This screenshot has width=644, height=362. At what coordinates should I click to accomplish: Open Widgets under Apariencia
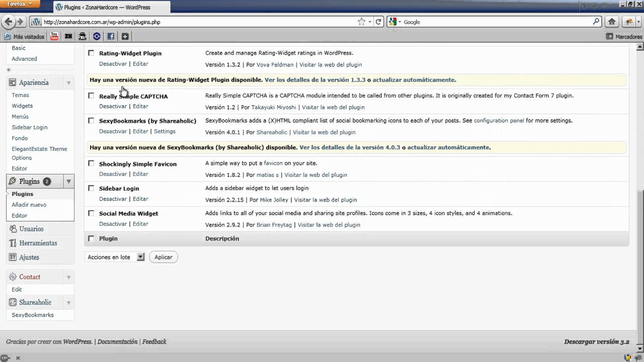pyautogui.click(x=22, y=106)
